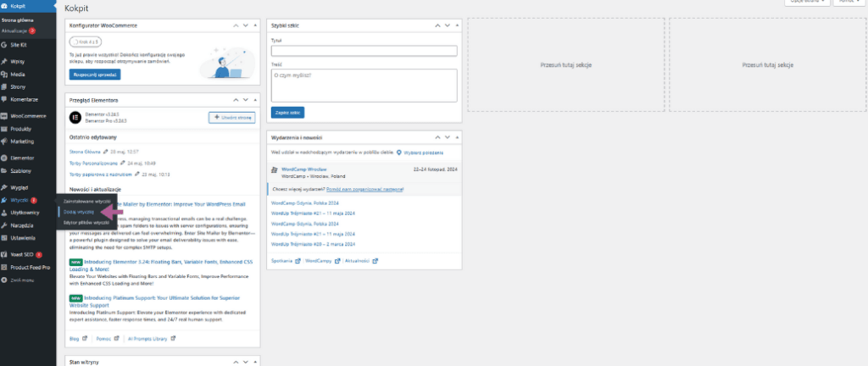Click the Produkty icon in sidebar
This screenshot has width=868, height=366.
[x=4, y=129]
